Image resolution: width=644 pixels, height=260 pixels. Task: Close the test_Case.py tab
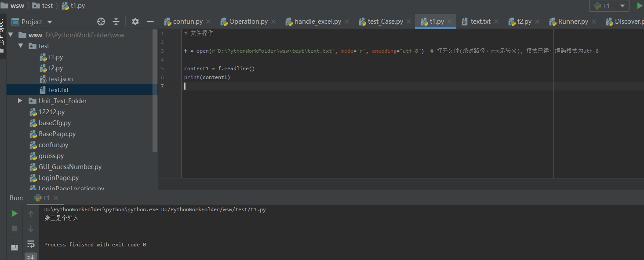pyautogui.click(x=409, y=22)
